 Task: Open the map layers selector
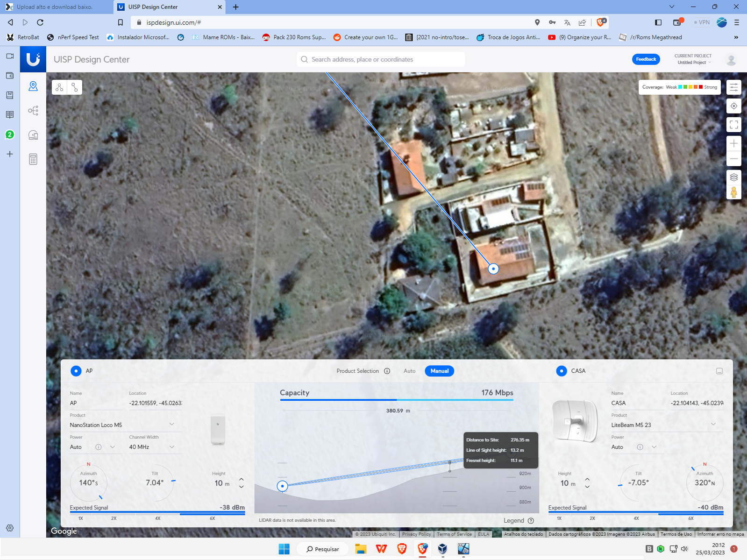[734, 177]
